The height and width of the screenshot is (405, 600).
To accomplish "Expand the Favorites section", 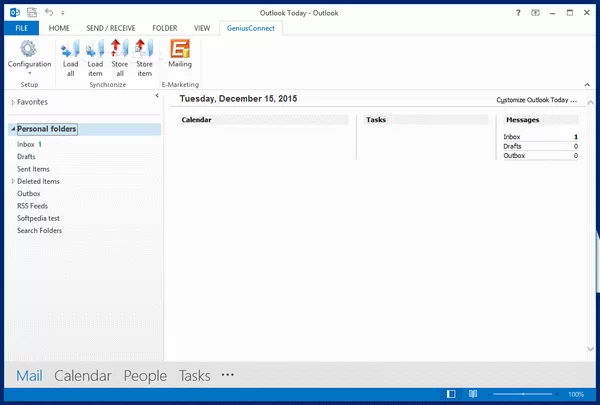I will pos(12,102).
